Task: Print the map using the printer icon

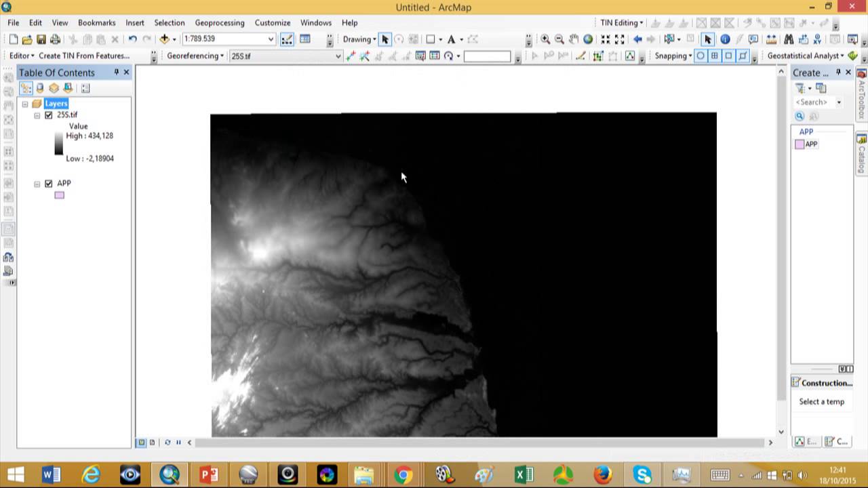Action: [56, 39]
